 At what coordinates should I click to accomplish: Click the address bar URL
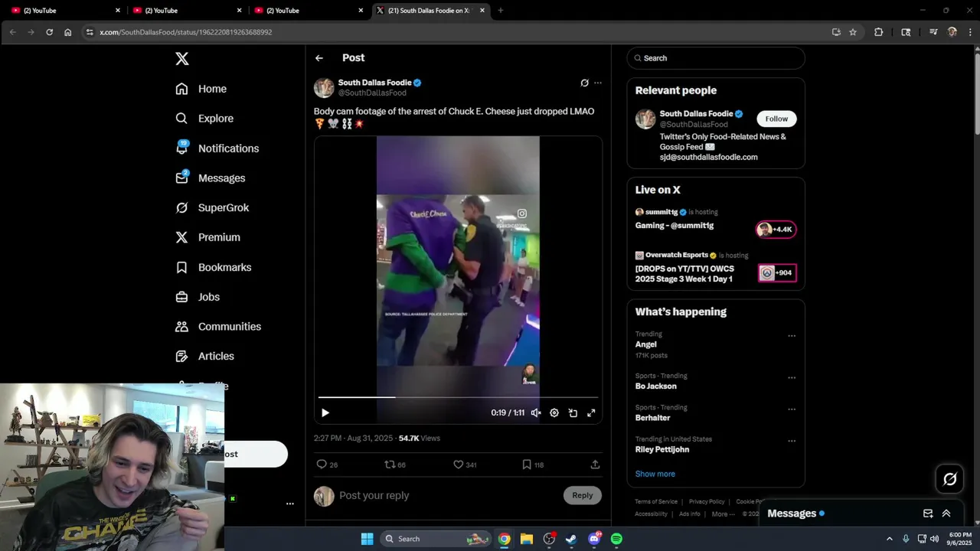[x=186, y=32]
